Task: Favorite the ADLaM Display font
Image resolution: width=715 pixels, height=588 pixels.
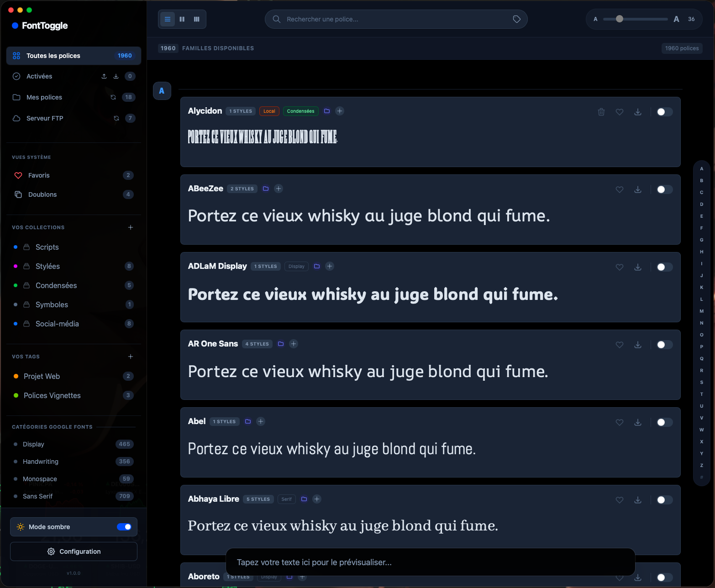Action: (620, 267)
